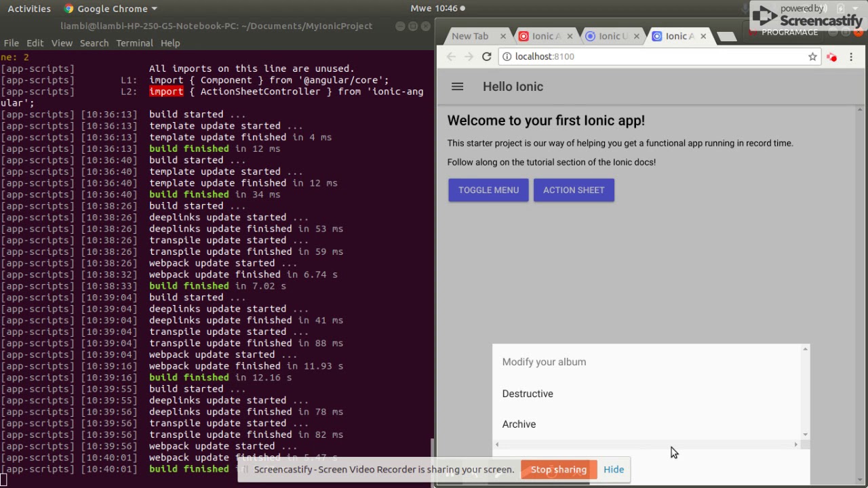Click the page's vertical scrollbar up arrow
Screen dimensions: 868x488
click(x=861, y=110)
